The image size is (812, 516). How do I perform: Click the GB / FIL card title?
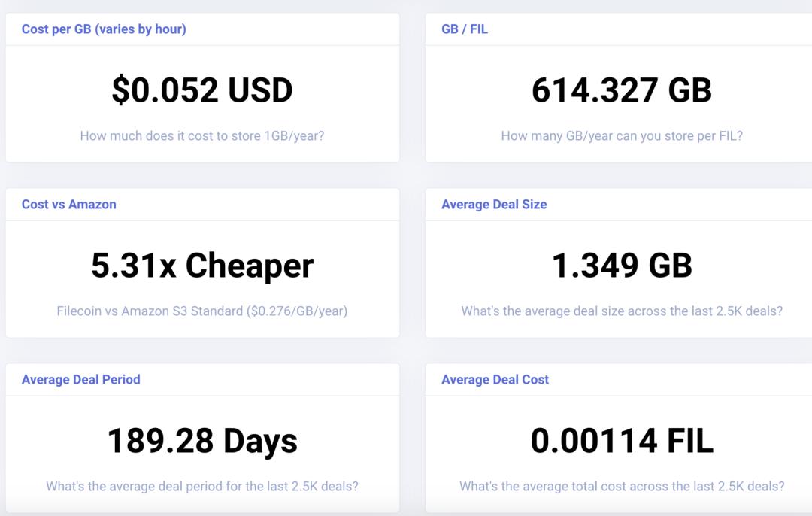pos(464,29)
